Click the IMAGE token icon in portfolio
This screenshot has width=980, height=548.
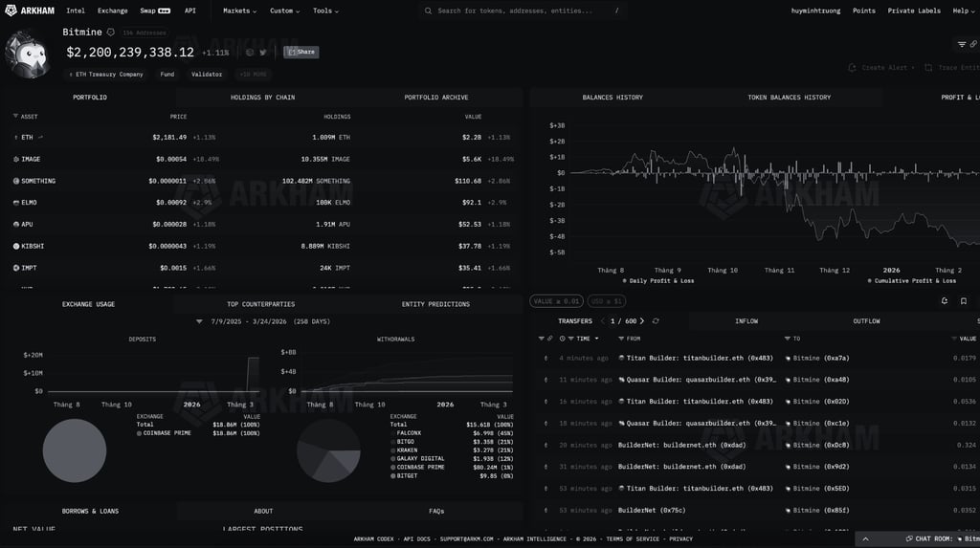coord(15,160)
